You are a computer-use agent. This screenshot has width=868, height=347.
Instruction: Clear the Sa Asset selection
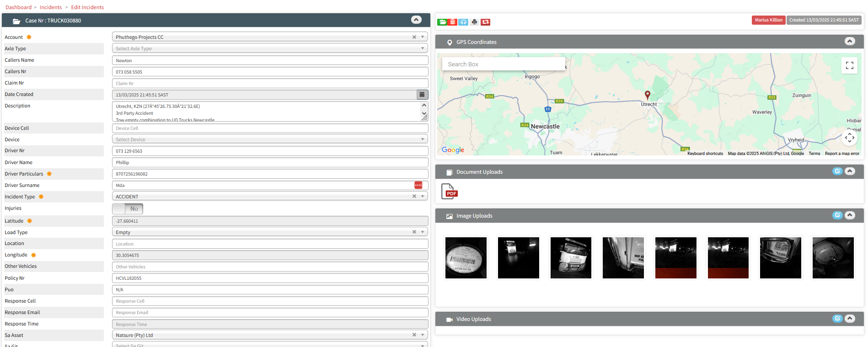point(414,335)
